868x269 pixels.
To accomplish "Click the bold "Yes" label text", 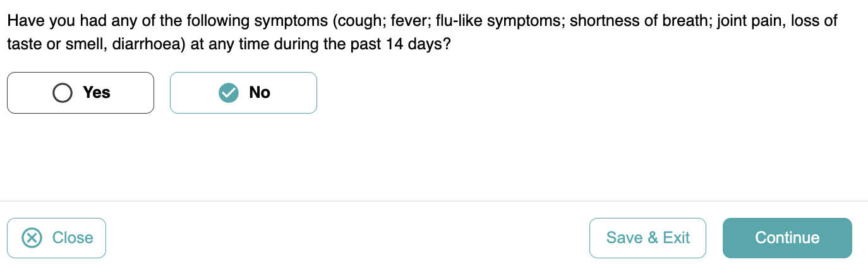I will point(97,93).
